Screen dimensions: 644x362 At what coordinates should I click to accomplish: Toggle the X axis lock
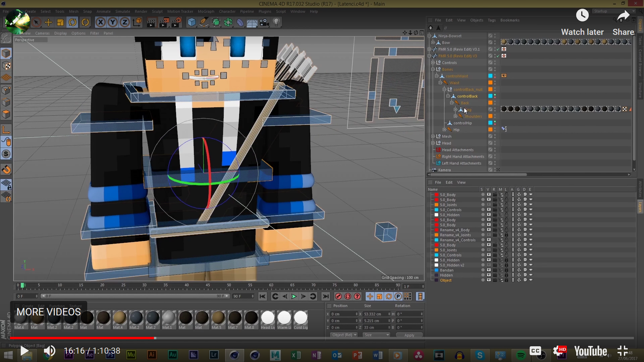100,22
